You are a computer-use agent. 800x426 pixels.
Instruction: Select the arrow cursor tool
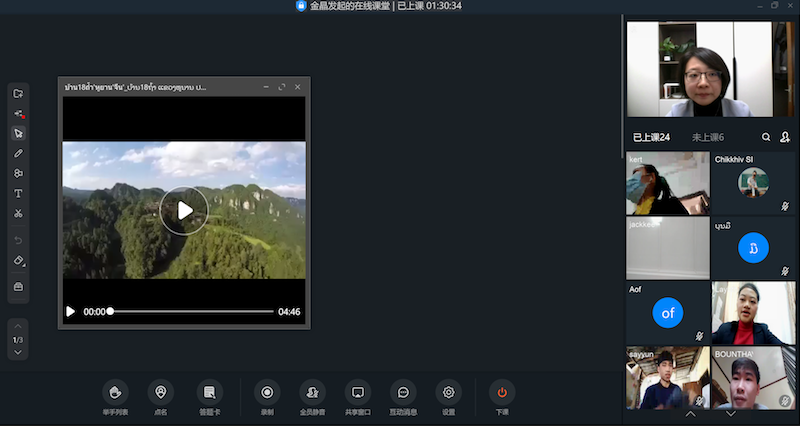18,133
